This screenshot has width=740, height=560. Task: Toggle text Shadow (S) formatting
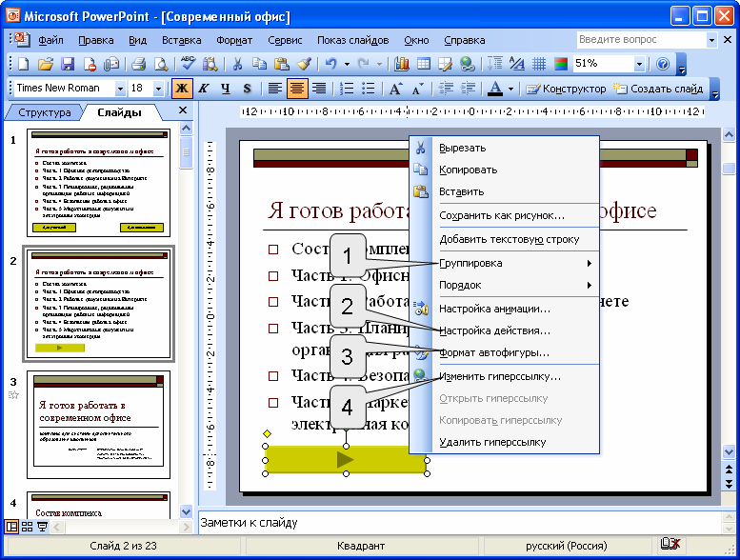click(x=248, y=89)
